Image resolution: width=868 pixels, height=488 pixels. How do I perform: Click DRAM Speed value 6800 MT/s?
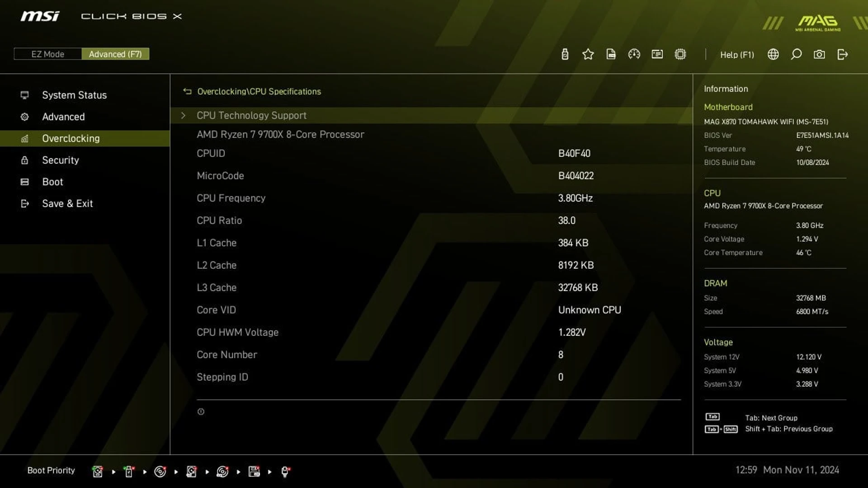click(812, 311)
